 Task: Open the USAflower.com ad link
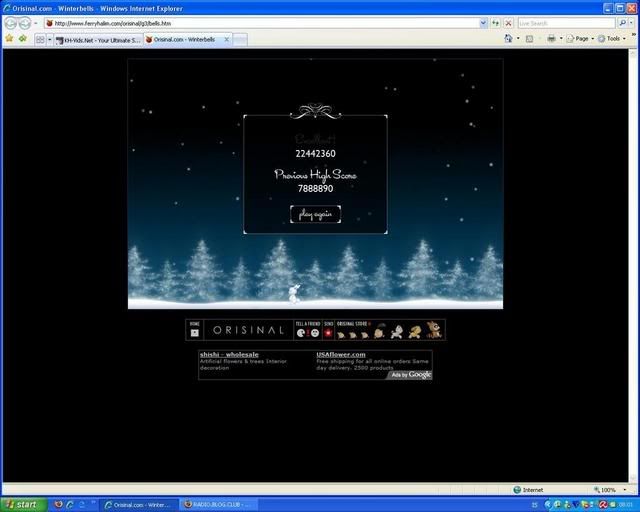[x=341, y=354]
